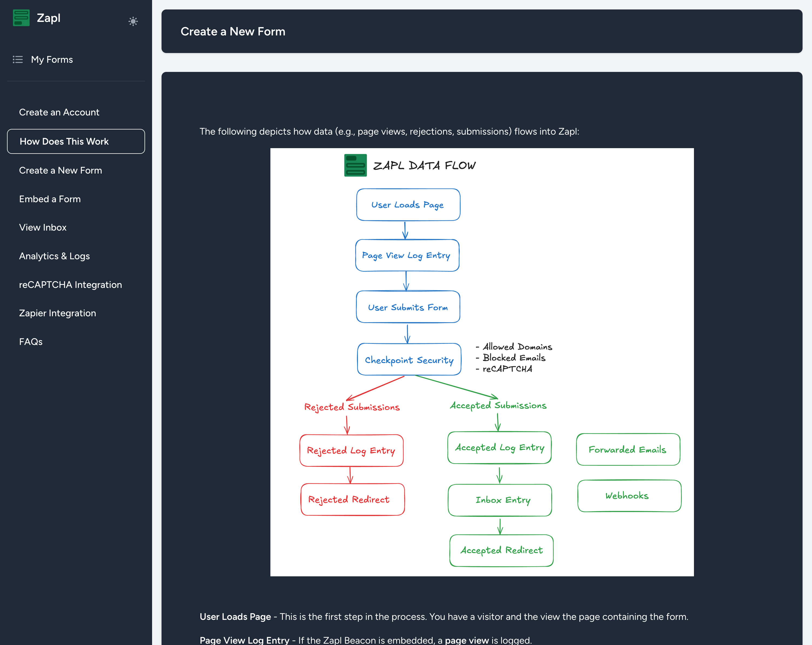Click the User Loads Page box
This screenshot has width=812, height=645.
tap(408, 205)
